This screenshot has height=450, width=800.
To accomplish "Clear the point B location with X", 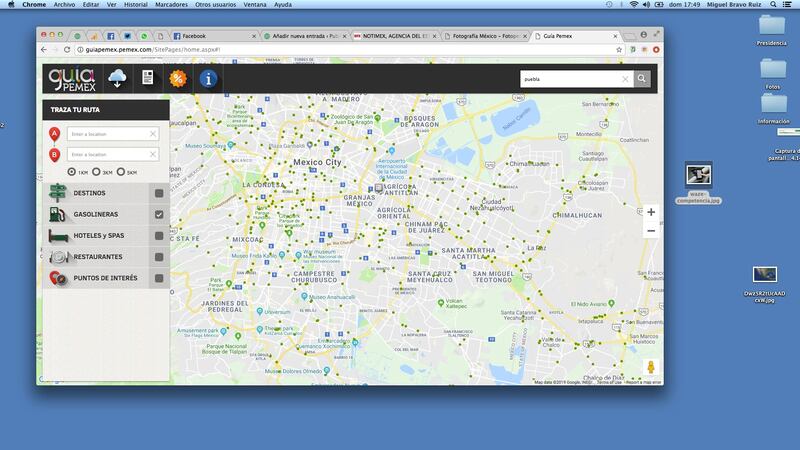I will (x=153, y=154).
